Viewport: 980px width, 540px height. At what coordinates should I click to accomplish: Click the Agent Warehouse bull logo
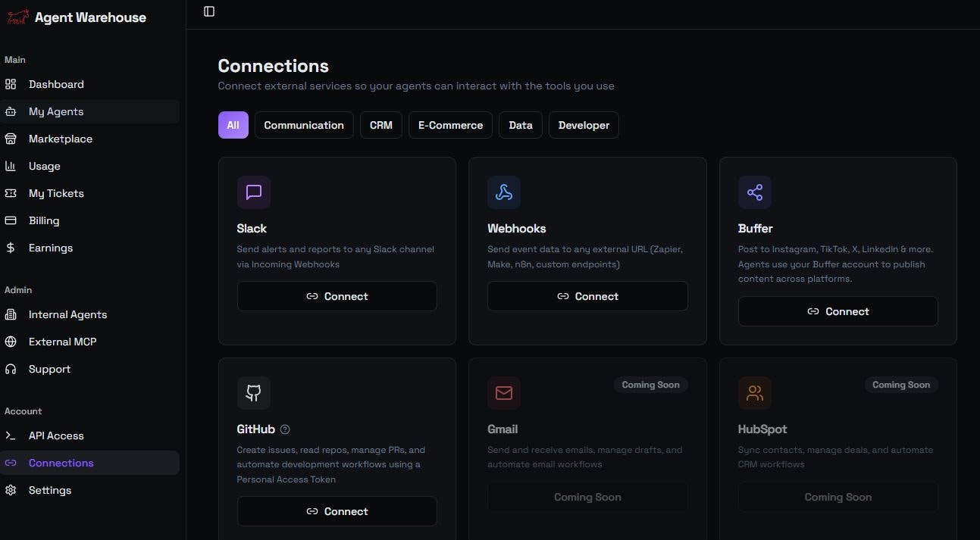pos(17,17)
